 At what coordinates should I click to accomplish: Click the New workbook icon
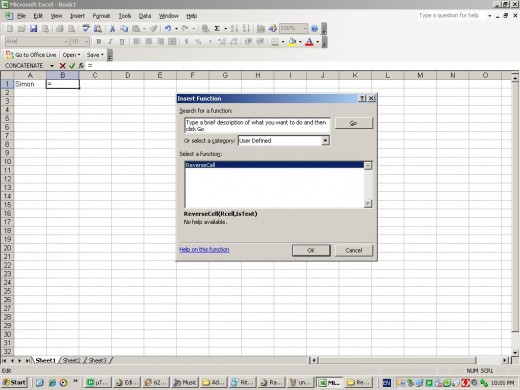[10, 29]
